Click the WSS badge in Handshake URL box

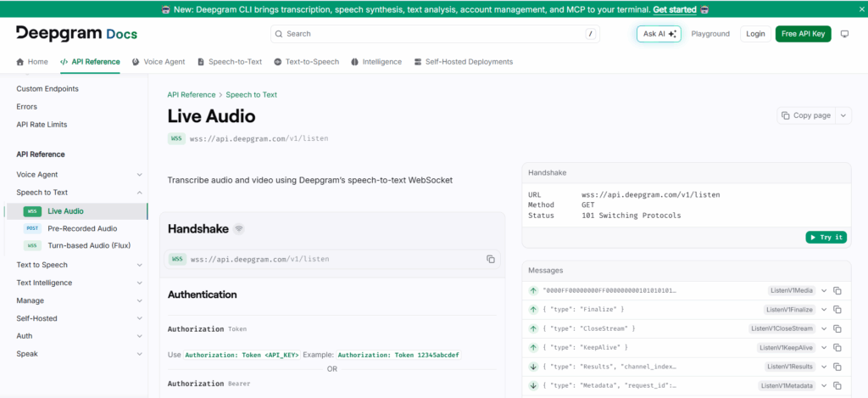[x=177, y=259]
